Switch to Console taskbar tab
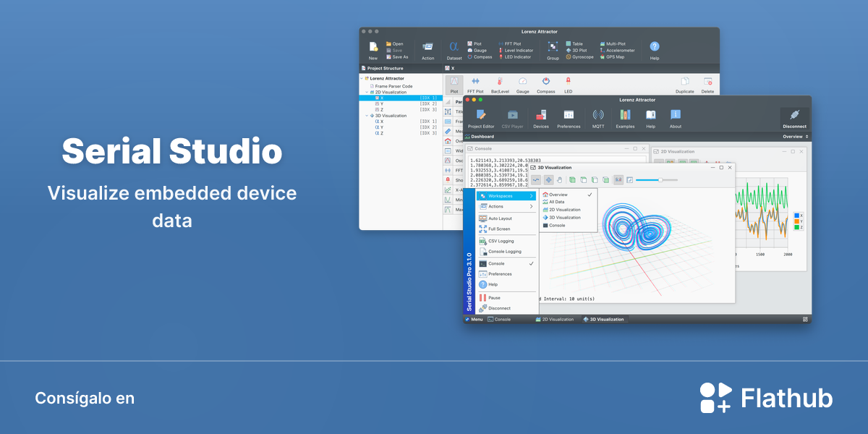The width and height of the screenshot is (868, 434). [500, 319]
